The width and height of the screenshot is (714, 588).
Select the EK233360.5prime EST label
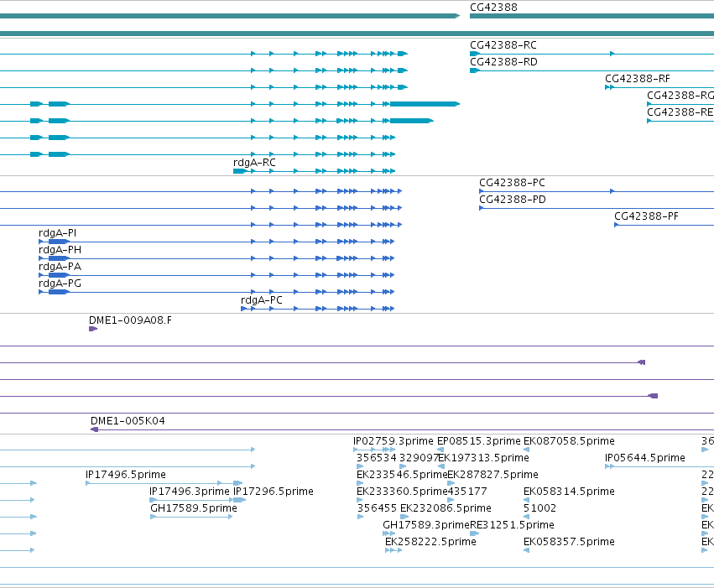pyautogui.click(x=402, y=492)
